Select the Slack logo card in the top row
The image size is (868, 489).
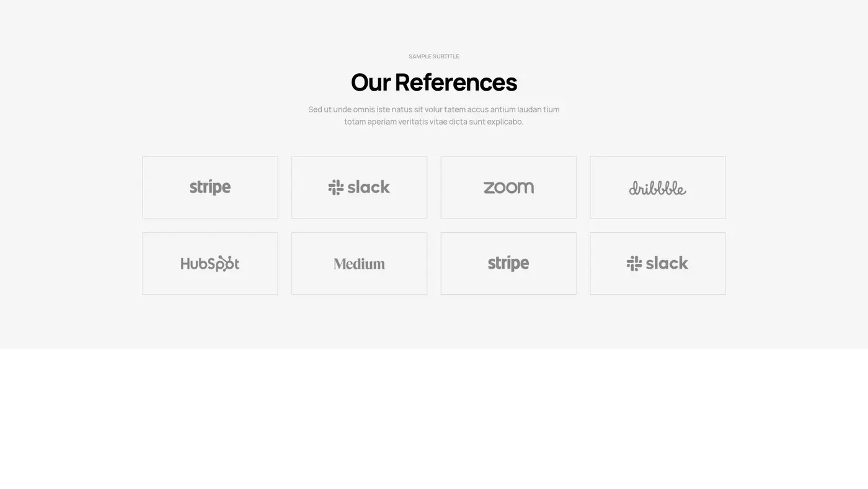[x=359, y=187]
